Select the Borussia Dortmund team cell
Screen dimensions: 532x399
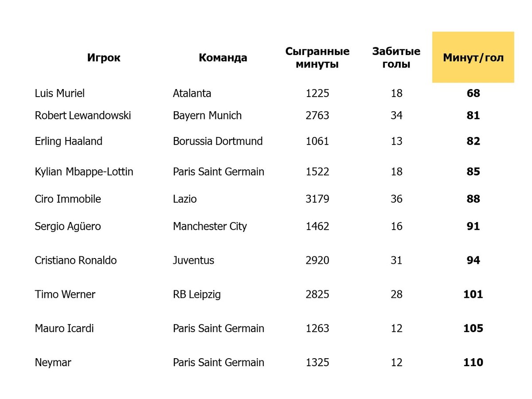point(218,141)
